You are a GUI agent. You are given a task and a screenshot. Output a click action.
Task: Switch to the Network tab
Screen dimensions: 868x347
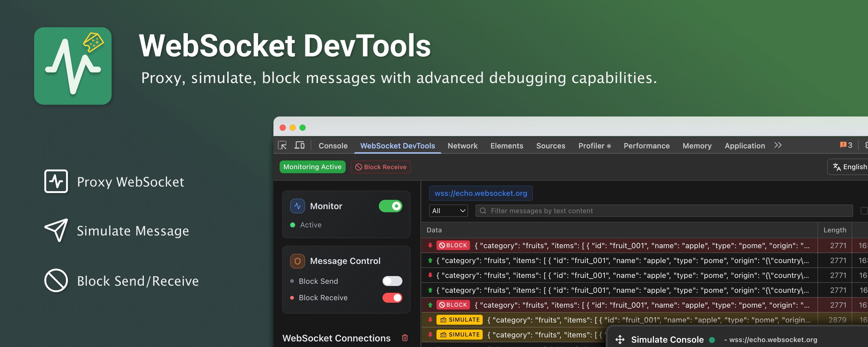(462, 146)
